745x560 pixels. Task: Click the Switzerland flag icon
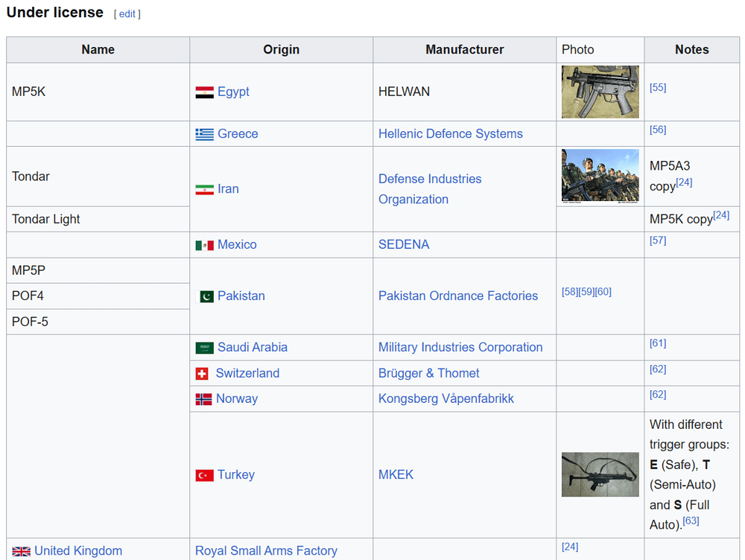202,374
